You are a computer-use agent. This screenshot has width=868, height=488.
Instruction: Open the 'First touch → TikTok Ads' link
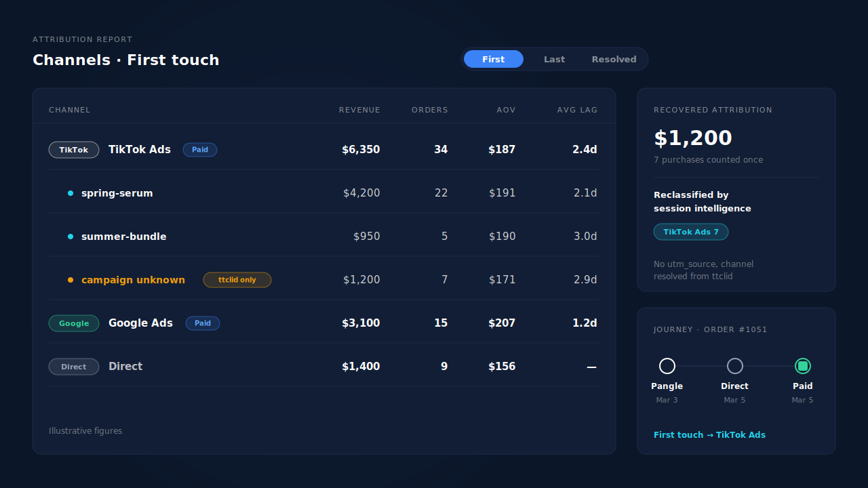tap(709, 435)
